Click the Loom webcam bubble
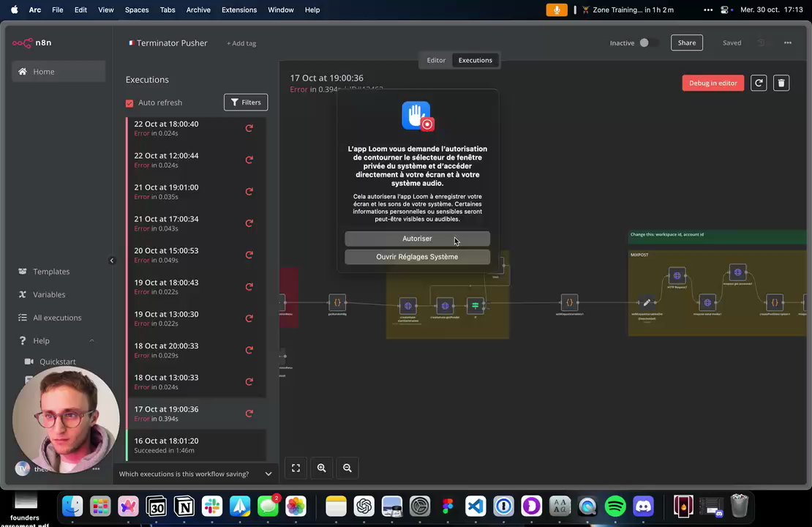 tap(66, 419)
